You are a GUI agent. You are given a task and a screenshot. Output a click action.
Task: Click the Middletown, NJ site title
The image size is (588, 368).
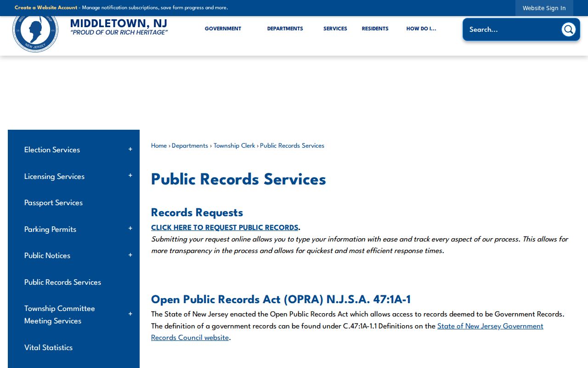point(119,23)
